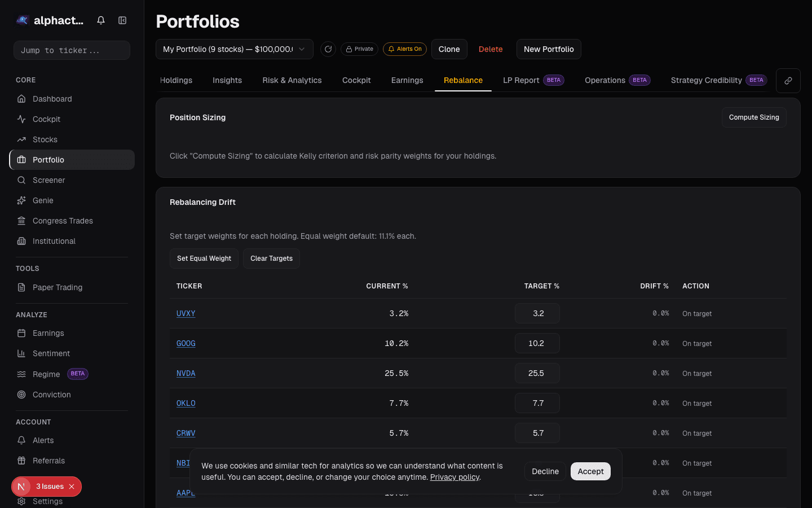Open Conviction under Analyze
The height and width of the screenshot is (508, 812).
coord(51,395)
